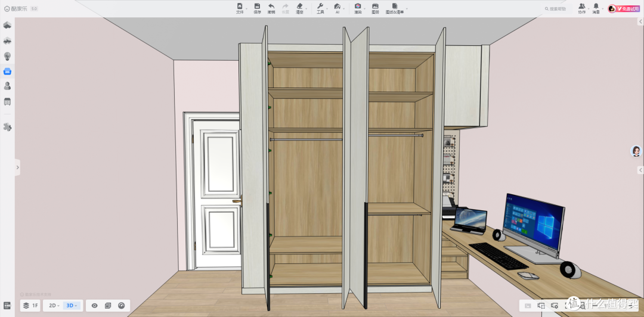Expand the 文件 dropdown arrow
The height and width of the screenshot is (317, 644).
click(x=246, y=8)
